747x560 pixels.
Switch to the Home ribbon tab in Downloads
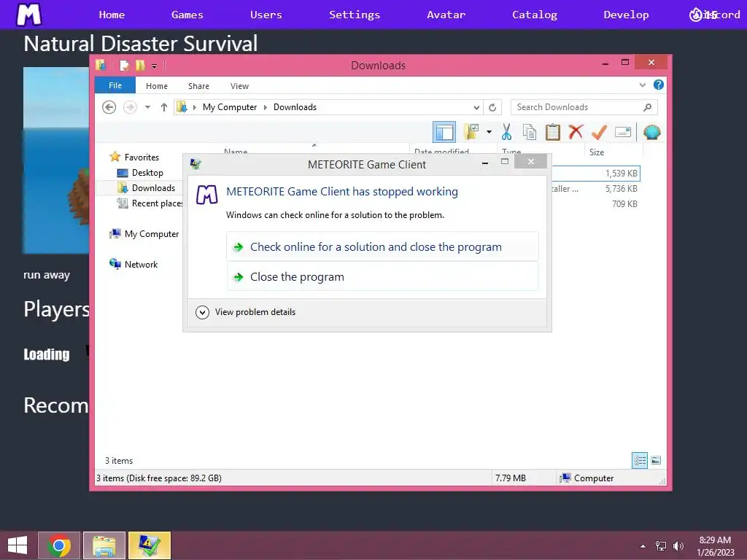(x=157, y=86)
